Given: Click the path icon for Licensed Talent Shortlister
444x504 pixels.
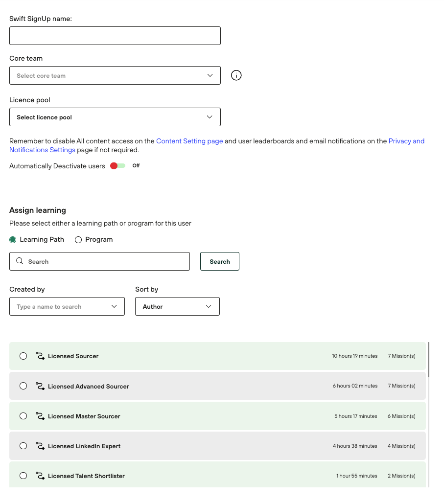Looking at the screenshot, I should (40, 476).
